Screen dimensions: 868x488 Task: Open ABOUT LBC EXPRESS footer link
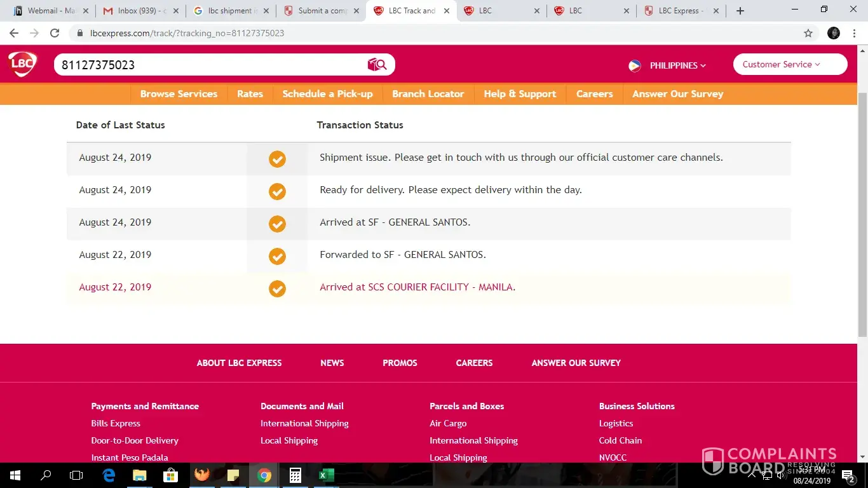239,363
